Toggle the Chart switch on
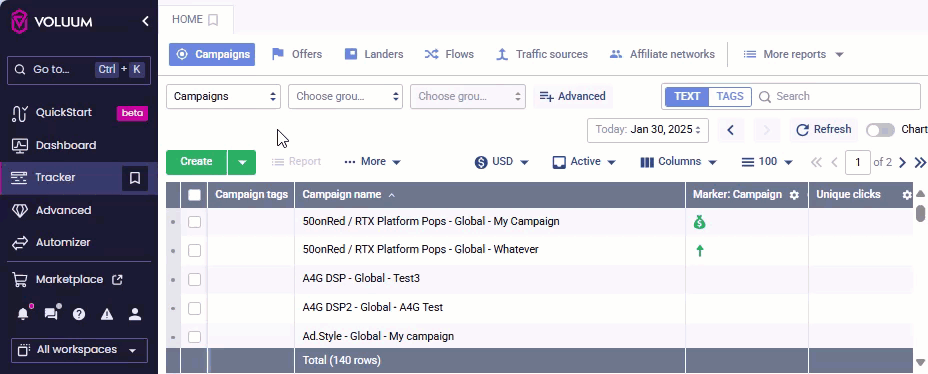928x374 pixels. pyautogui.click(x=880, y=130)
